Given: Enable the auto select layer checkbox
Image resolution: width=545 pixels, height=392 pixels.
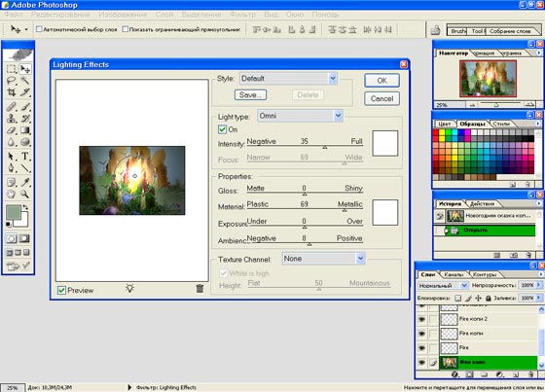Looking at the screenshot, I should point(39,29).
